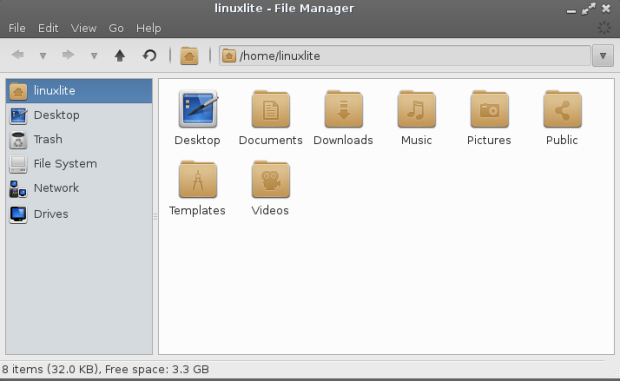The image size is (620, 381).
Task: Open the Go menu
Action: (x=116, y=28)
